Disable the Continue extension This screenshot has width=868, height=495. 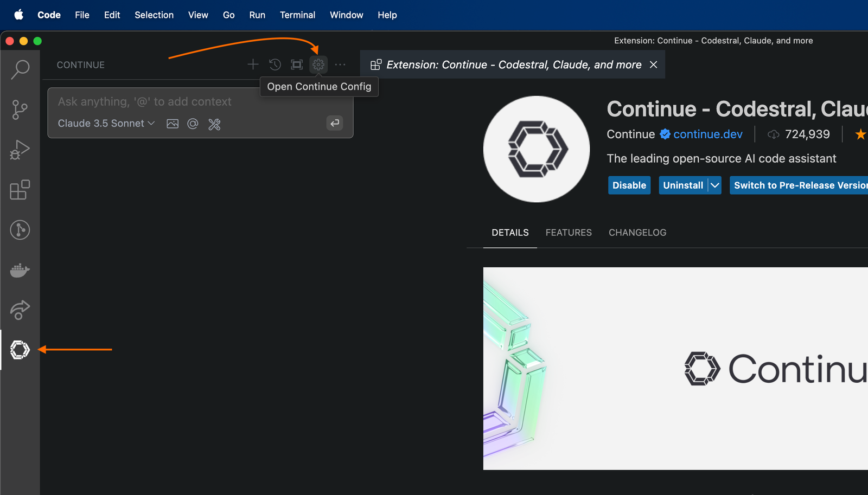pos(629,185)
